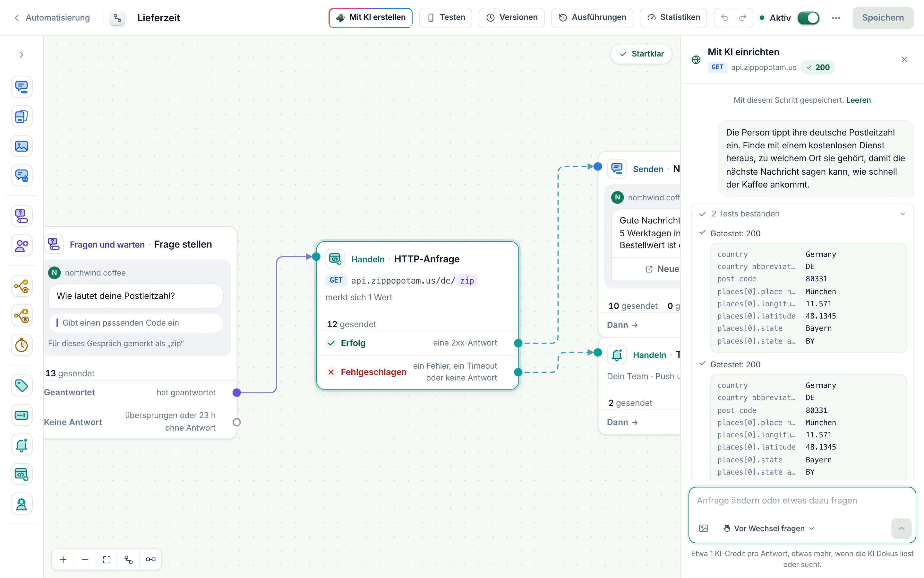The image size is (924, 578).
Task: Select the person/agent block icon at sidebar bottom
Action: coord(21,504)
